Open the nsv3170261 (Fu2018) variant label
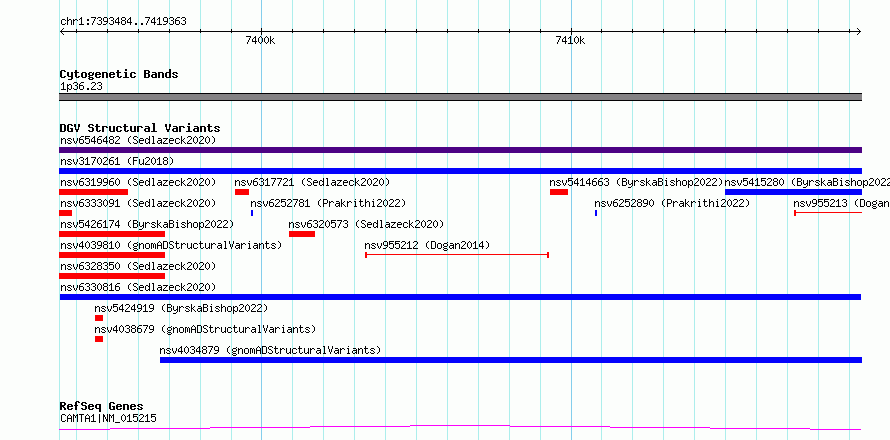 click(117, 161)
